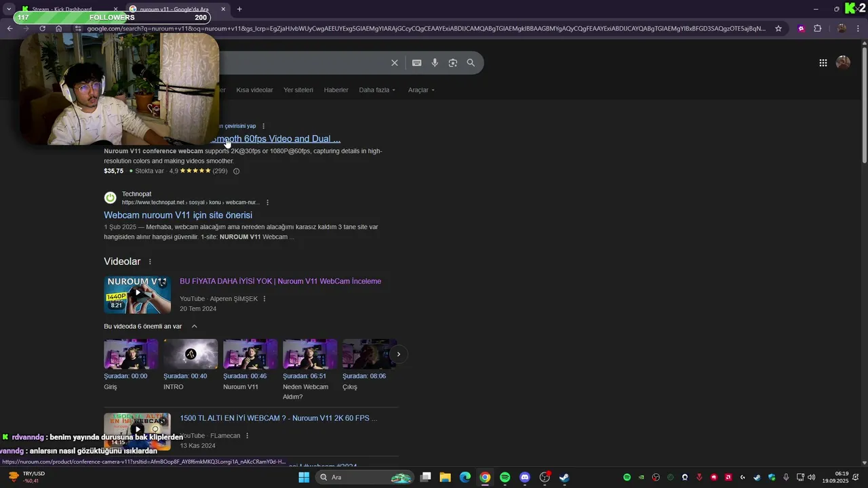Open more options for FLamecan video

click(247, 436)
